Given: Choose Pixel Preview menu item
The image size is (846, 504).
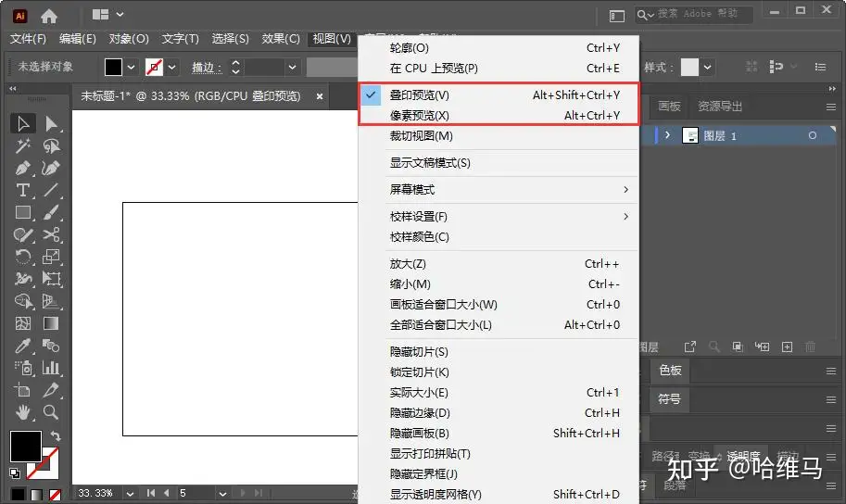Looking at the screenshot, I should (x=498, y=116).
